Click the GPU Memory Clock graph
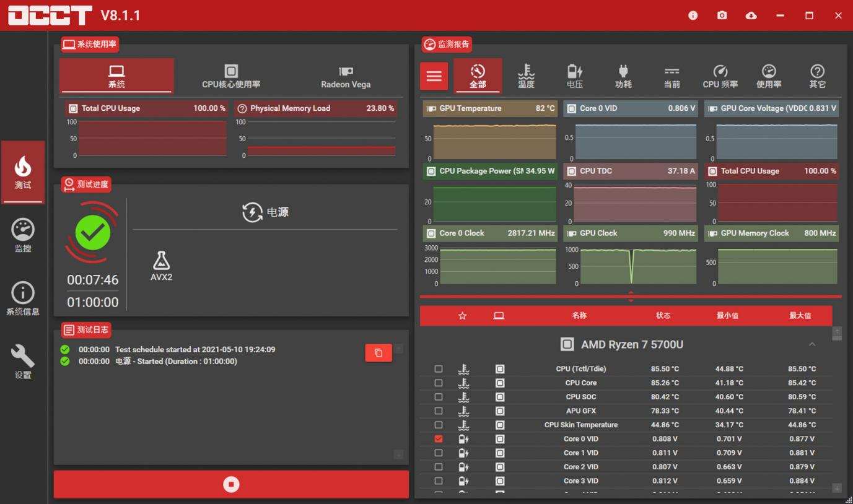Screen dimensions: 853x504 point(772,264)
